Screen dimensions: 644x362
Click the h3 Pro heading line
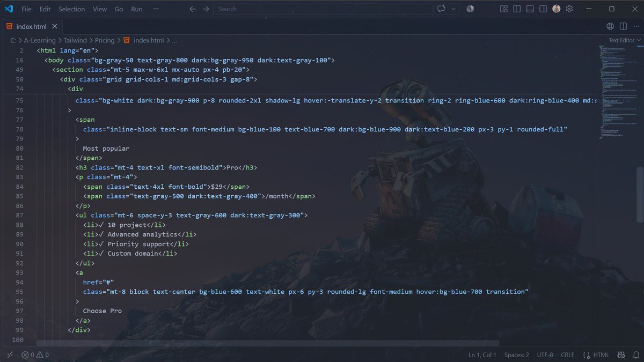[166, 167]
